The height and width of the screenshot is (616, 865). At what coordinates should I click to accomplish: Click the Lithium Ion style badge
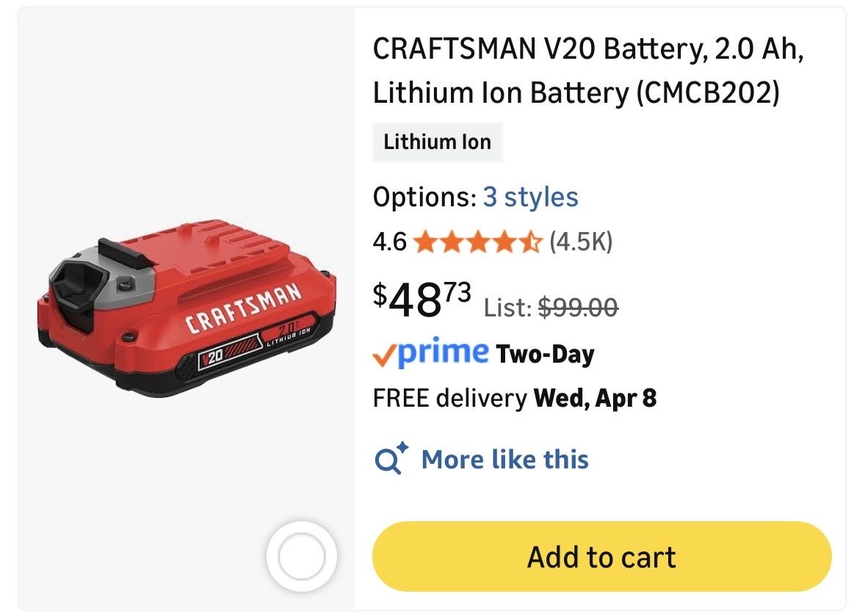point(437,142)
